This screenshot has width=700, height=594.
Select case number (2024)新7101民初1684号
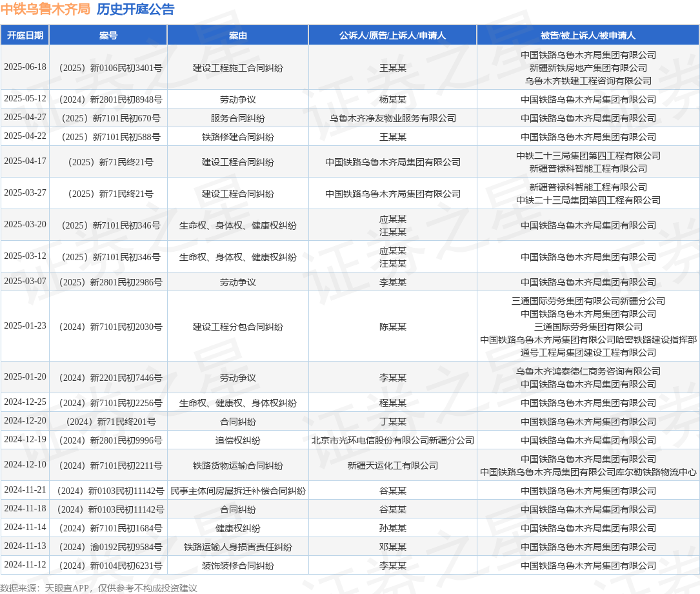click(111, 528)
